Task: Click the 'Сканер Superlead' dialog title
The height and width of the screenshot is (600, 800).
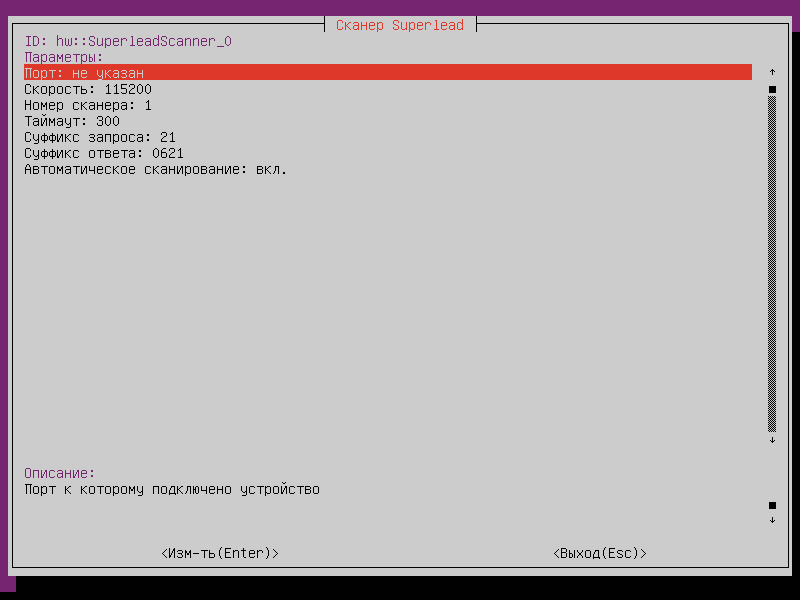Action: [400, 25]
